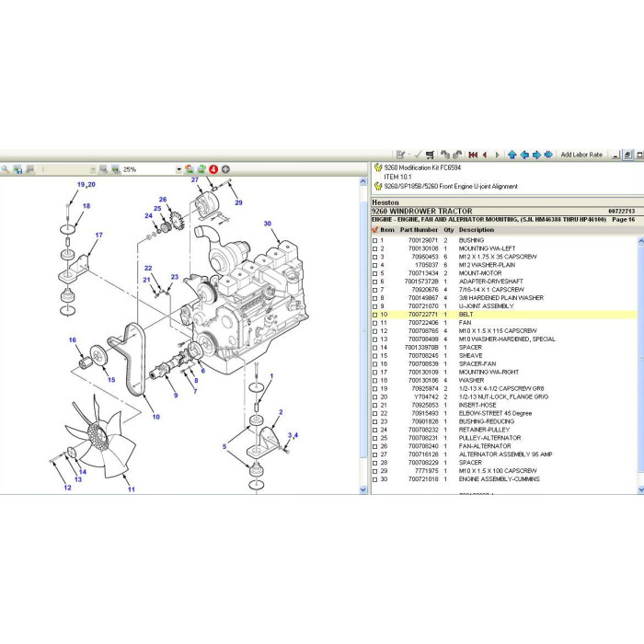Check the box for item 1 BUSHING

click(x=374, y=241)
